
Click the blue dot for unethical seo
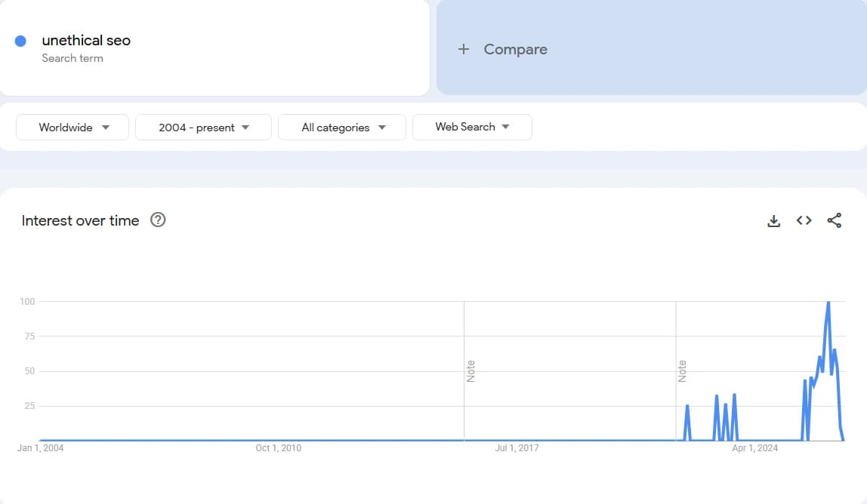[x=20, y=41]
